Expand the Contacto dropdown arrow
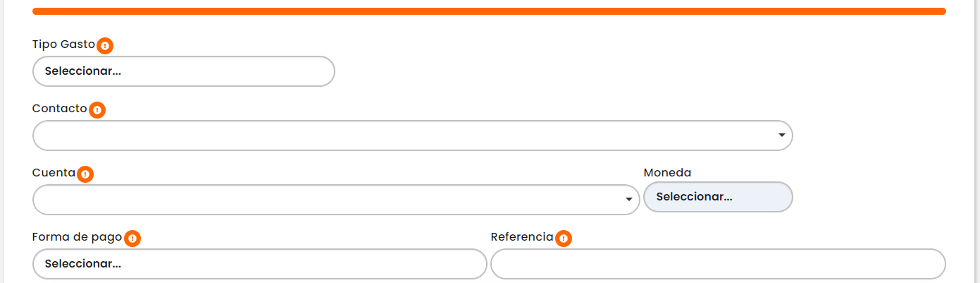The height and width of the screenshot is (283, 980). point(781,136)
